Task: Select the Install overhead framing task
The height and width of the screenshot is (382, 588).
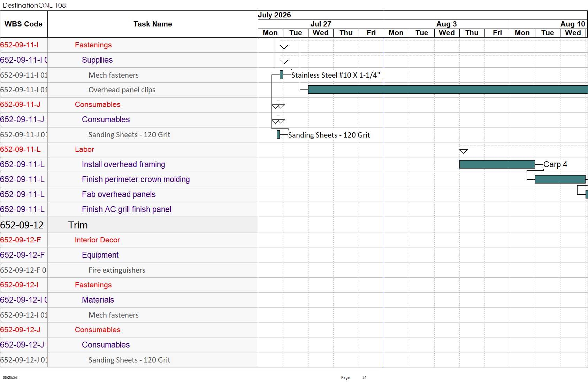Action: [129, 164]
